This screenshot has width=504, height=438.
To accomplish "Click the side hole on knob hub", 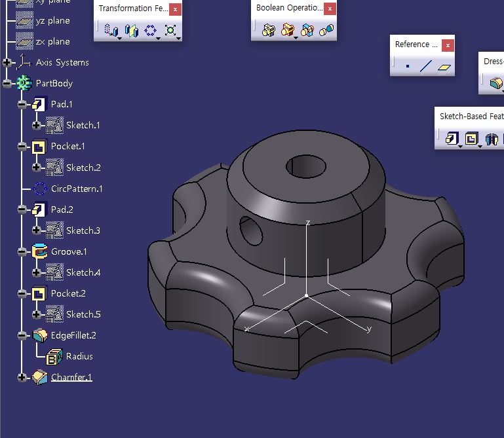I will coord(251,231).
